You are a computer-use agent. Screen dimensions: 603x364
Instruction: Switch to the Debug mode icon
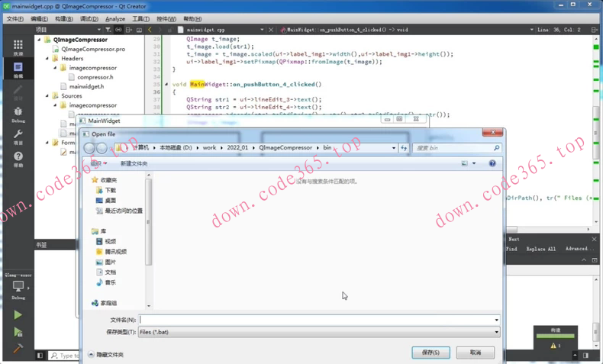click(x=18, y=114)
